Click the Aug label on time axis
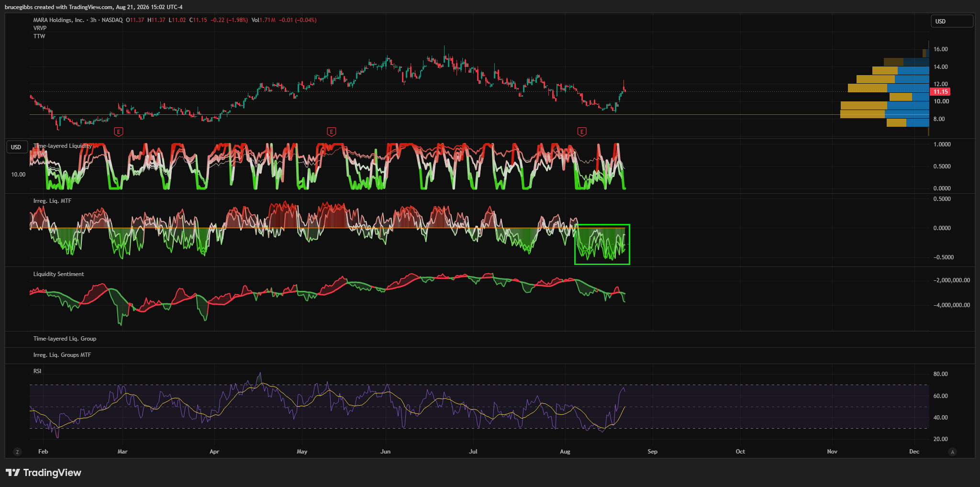The image size is (980, 487). click(565, 452)
